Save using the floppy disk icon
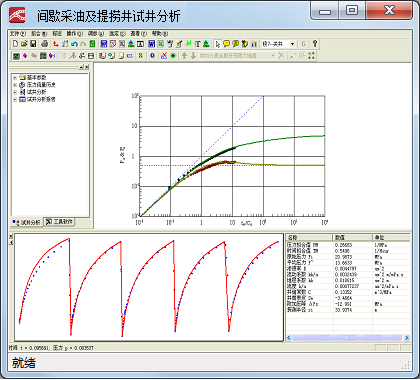Viewport: 420px width, 380px height. point(33,44)
